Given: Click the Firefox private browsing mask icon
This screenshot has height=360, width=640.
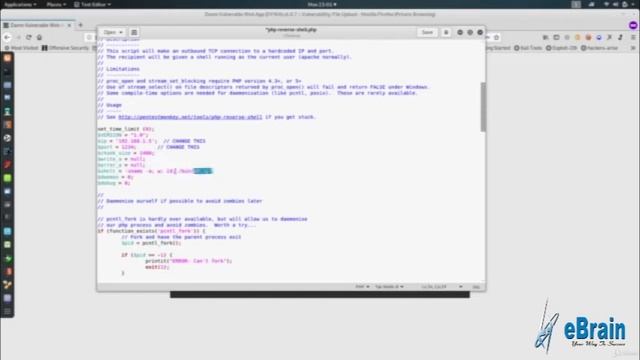Looking at the screenshot, I should coord(633,25).
